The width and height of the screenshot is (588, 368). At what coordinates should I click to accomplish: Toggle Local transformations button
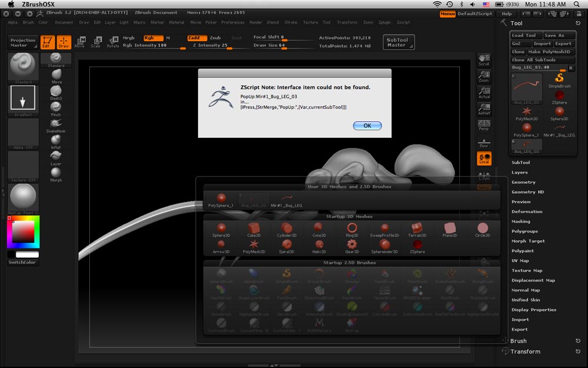[484, 158]
